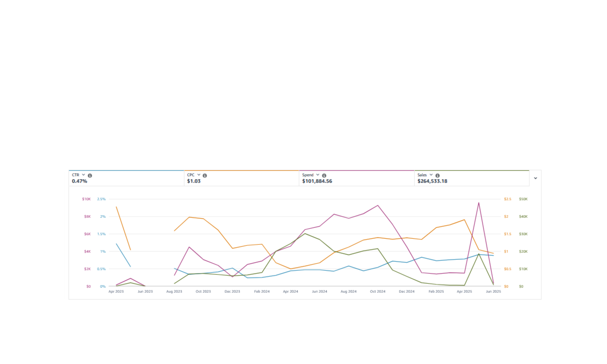Click the $10K spend axis label
The height and width of the screenshot is (364, 607).
pyautogui.click(x=86, y=199)
